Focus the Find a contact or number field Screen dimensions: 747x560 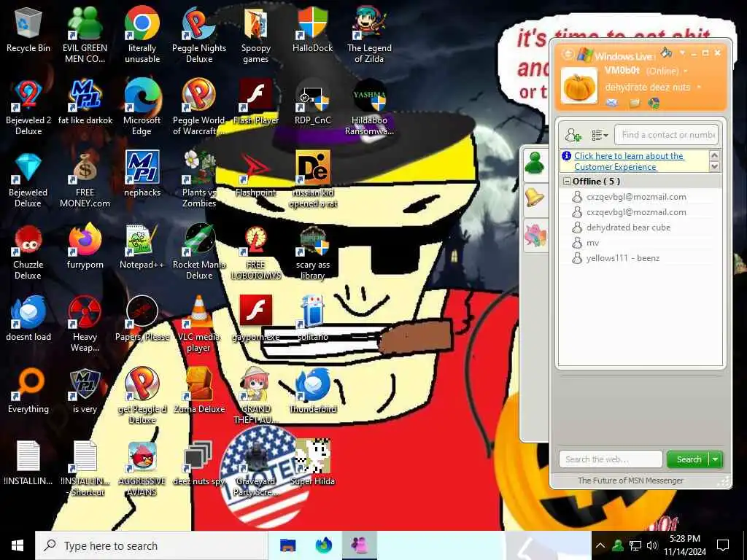coord(666,135)
